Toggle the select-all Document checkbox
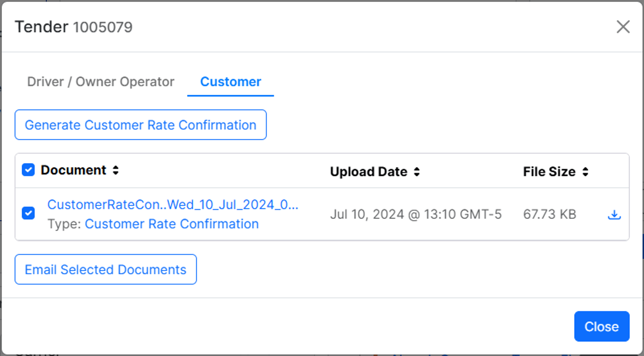 (28, 170)
